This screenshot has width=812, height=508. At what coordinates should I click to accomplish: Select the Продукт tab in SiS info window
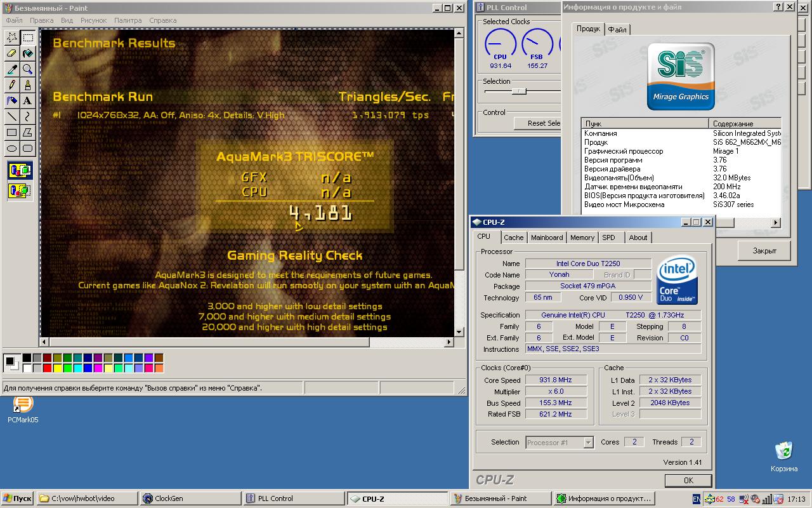pyautogui.click(x=588, y=29)
